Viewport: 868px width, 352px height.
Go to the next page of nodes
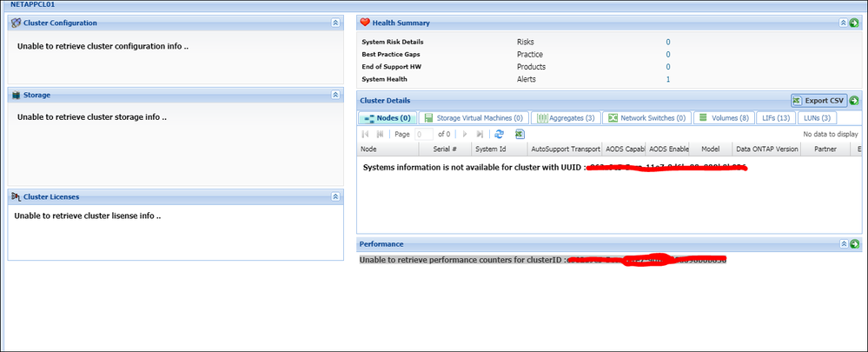(466, 135)
